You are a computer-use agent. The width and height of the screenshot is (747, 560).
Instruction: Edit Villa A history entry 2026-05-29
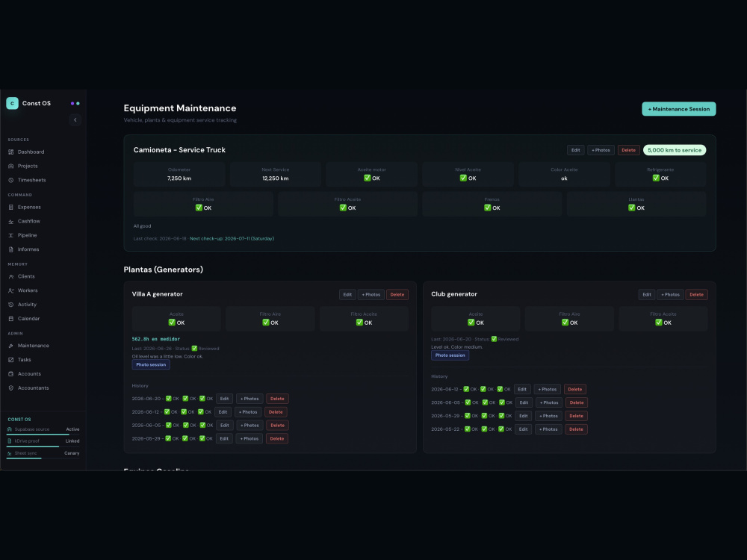pyautogui.click(x=224, y=439)
